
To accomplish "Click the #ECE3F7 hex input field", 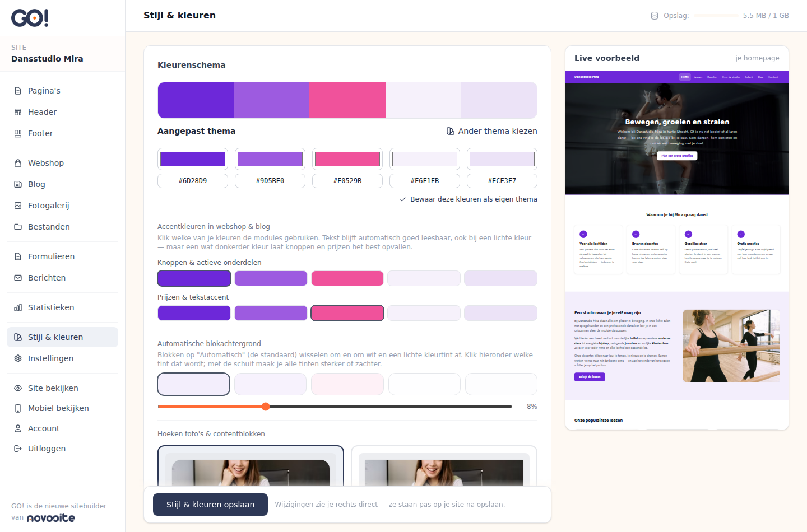I will coord(502,181).
